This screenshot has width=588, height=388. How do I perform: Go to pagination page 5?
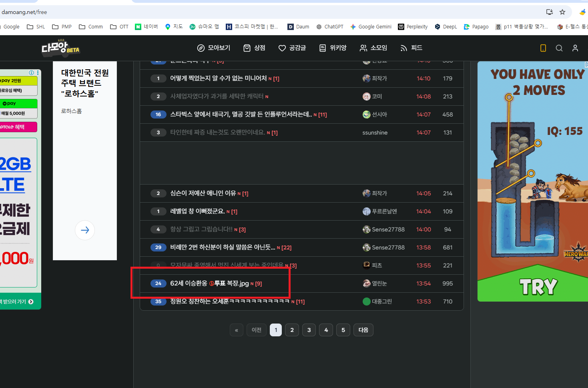point(343,330)
